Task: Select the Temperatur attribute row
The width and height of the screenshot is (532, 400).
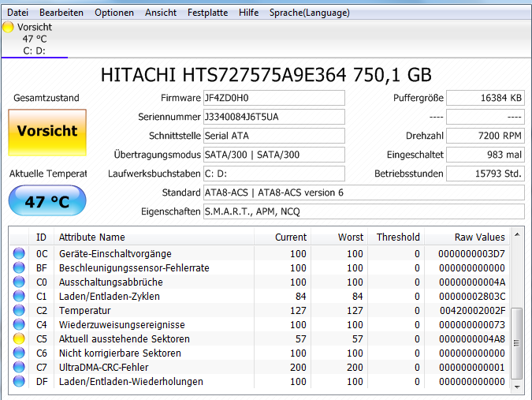Action: tap(259, 311)
